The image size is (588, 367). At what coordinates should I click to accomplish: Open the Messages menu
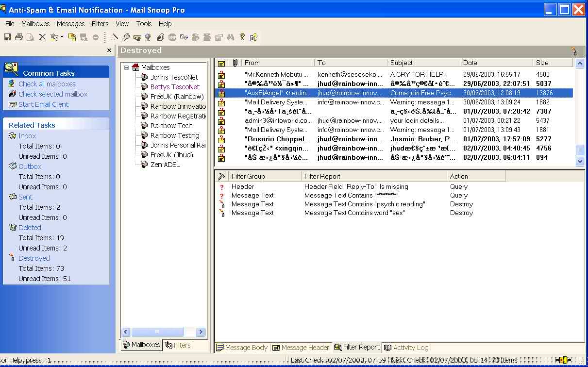(70, 24)
